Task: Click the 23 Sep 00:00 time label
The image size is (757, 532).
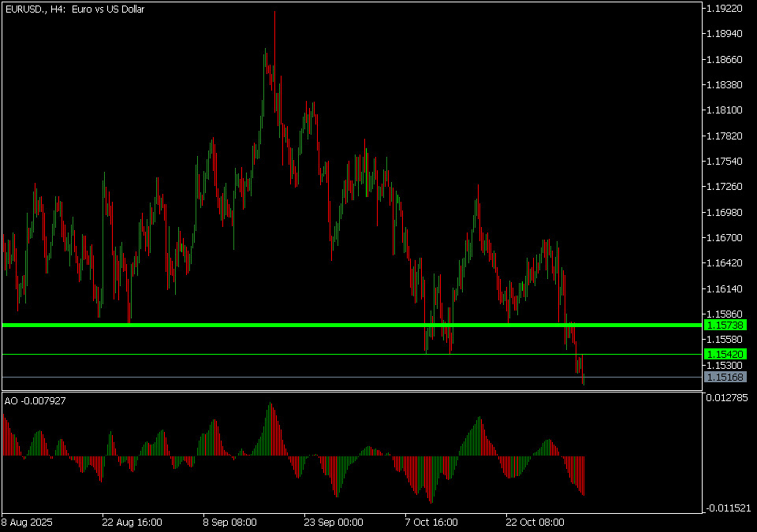Action: (x=334, y=522)
